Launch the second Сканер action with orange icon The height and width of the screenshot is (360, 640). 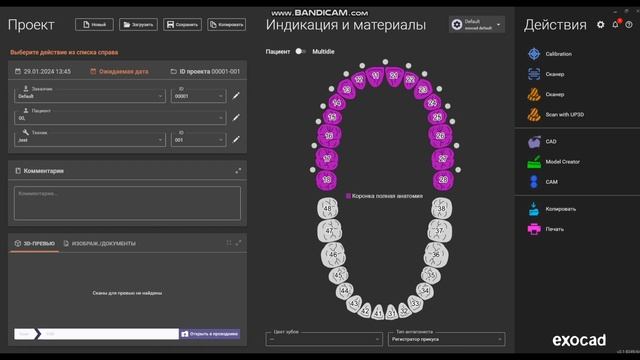tap(546, 94)
